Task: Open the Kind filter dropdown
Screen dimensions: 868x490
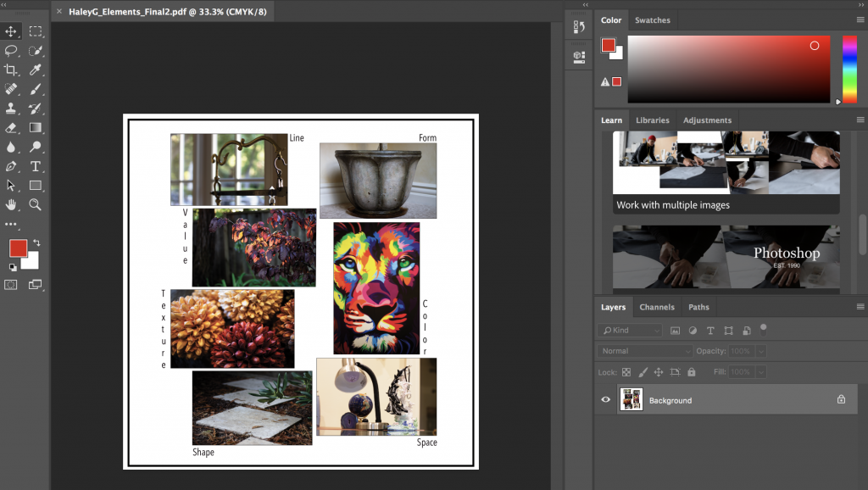Action: click(x=629, y=330)
